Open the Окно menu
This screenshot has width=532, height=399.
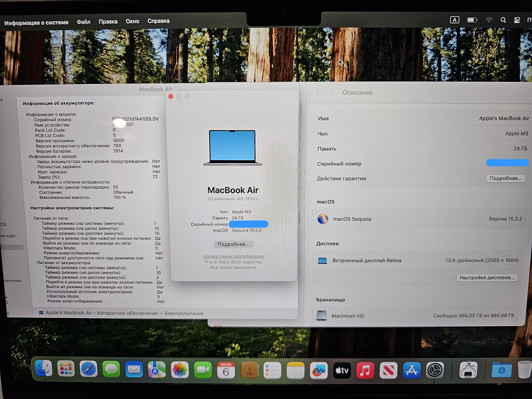click(x=132, y=21)
